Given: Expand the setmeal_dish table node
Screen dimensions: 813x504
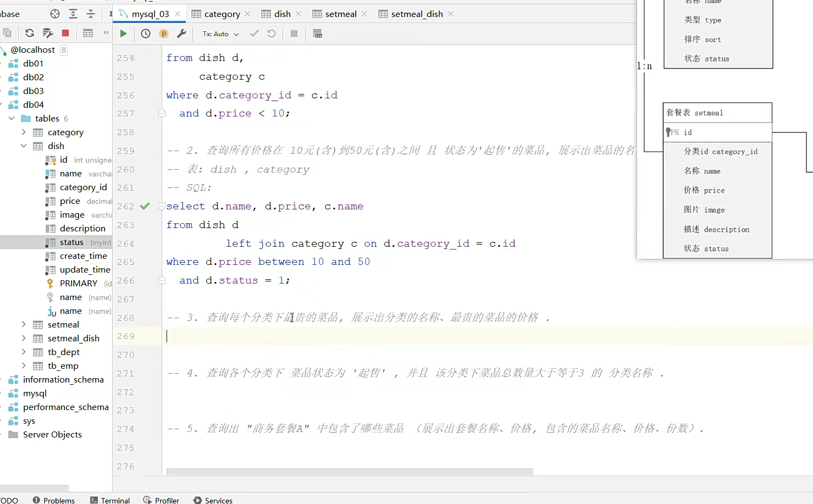Looking at the screenshot, I should (x=24, y=338).
